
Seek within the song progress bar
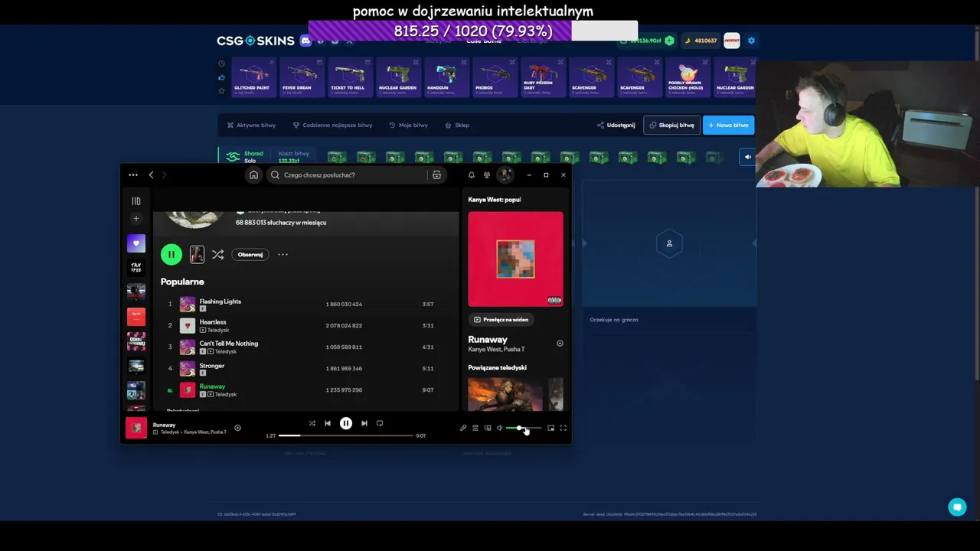346,435
